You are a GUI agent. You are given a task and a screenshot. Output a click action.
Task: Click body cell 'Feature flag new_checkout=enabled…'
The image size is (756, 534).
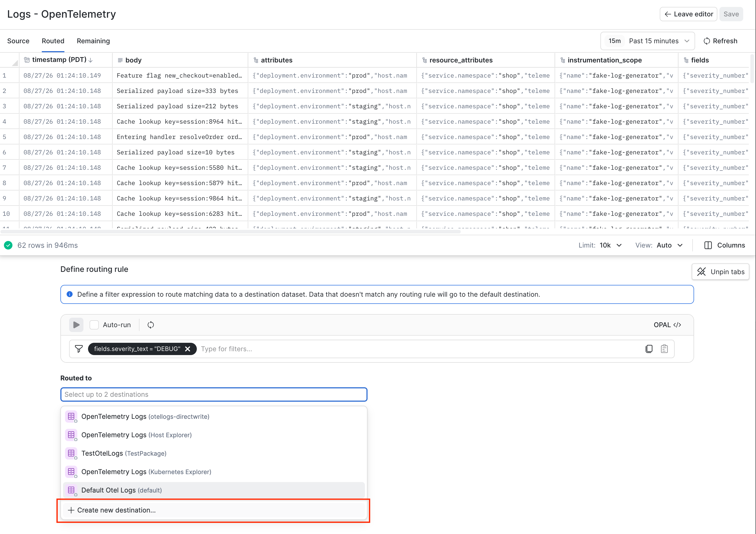click(x=180, y=76)
